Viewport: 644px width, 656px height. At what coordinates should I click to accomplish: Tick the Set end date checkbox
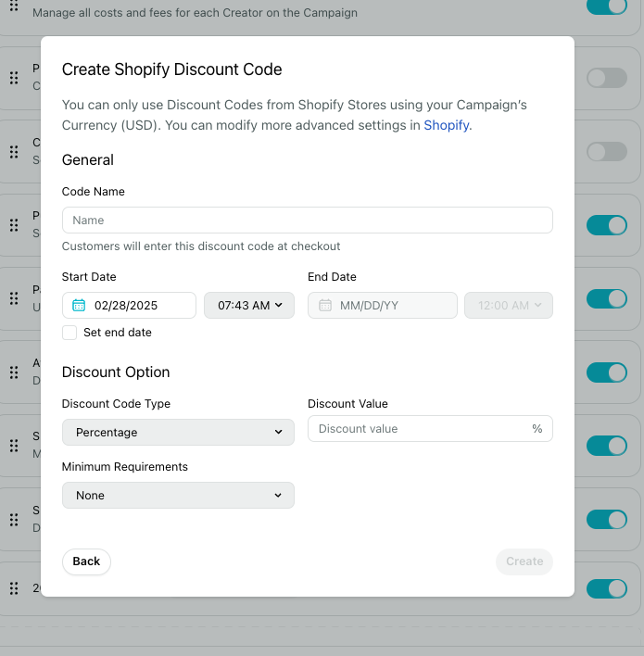pyautogui.click(x=69, y=333)
